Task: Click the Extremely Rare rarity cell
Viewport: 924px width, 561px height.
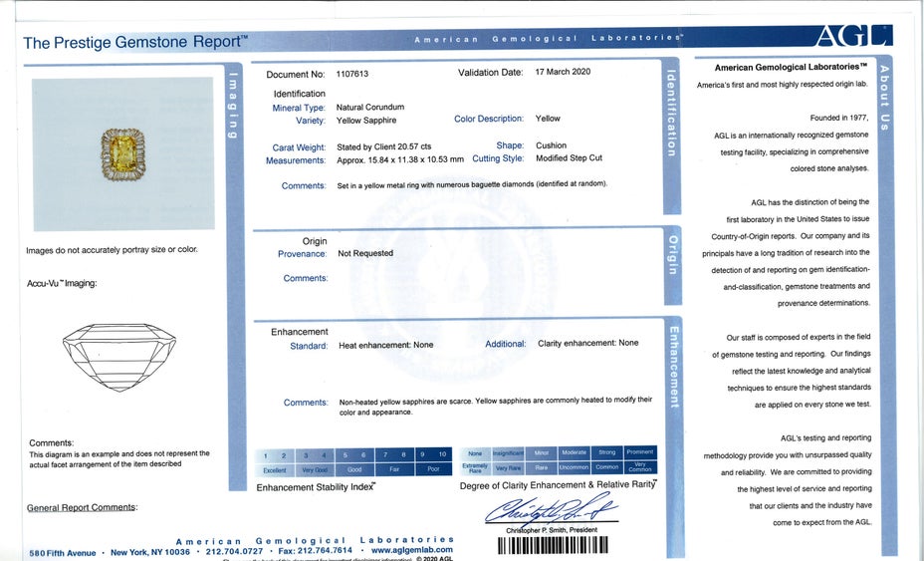Action: coord(475,467)
